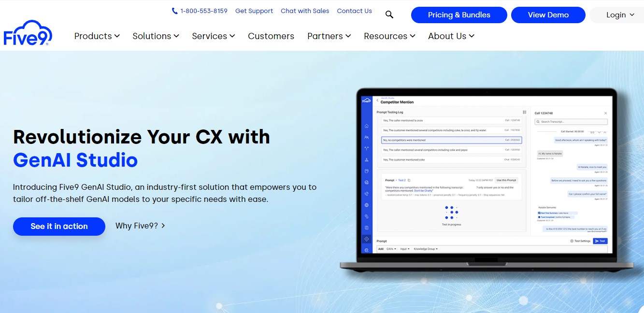Click the See it in action button
This screenshot has width=644, height=313.
coord(59,227)
